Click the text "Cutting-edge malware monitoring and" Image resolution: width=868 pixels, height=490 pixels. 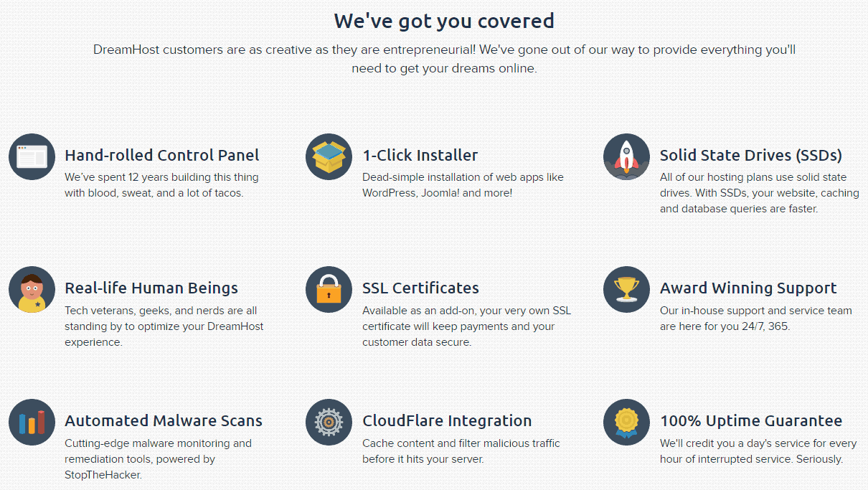click(x=158, y=443)
